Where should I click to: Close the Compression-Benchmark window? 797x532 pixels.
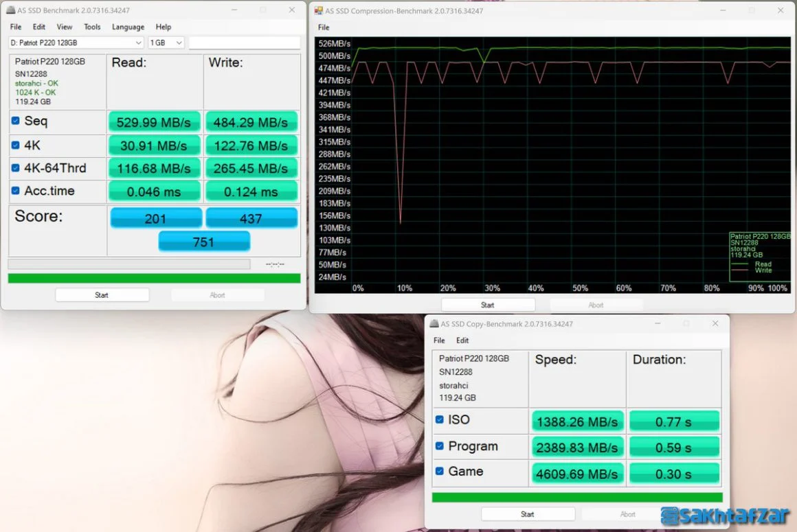pyautogui.click(x=781, y=10)
